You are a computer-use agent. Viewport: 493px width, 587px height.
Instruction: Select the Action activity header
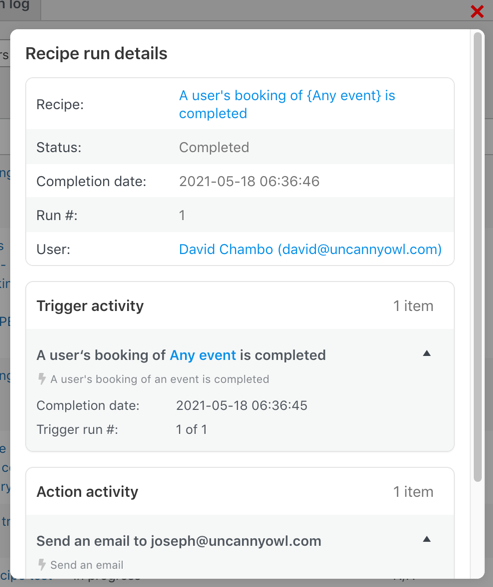[87, 492]
